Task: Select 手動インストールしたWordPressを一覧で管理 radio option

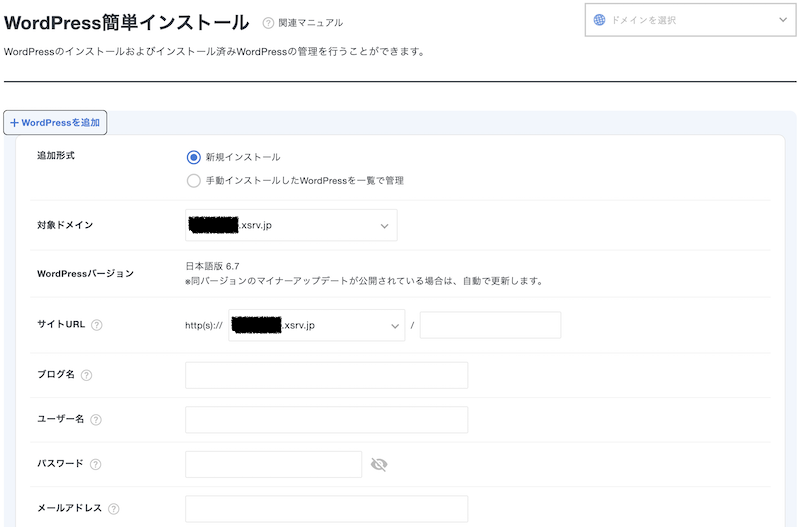Action: tap(193, 181)
